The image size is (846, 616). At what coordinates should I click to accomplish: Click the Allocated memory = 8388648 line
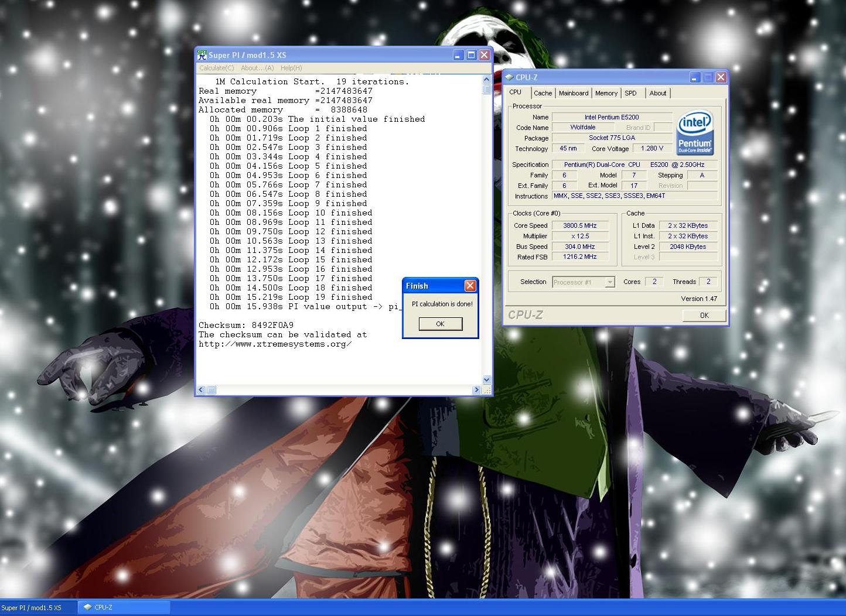[283, 110]
